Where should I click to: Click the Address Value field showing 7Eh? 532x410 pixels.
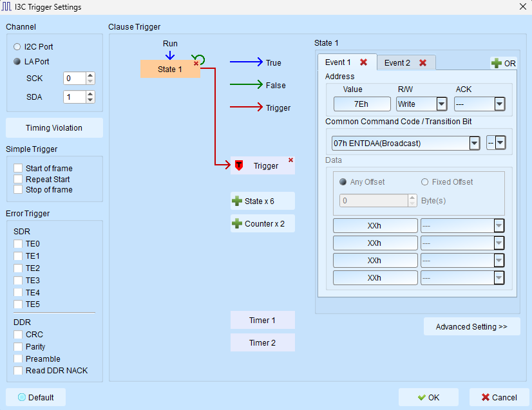pyautogui.click(x=362, y=104)
